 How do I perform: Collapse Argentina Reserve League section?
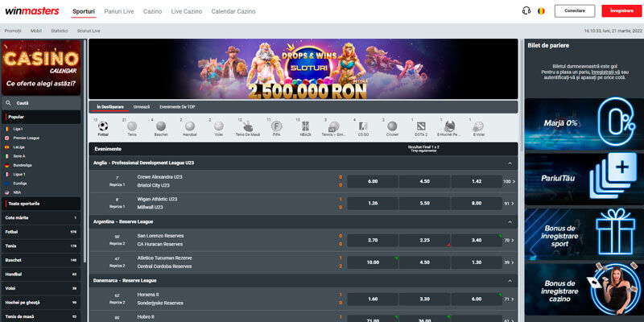[510, 222]
